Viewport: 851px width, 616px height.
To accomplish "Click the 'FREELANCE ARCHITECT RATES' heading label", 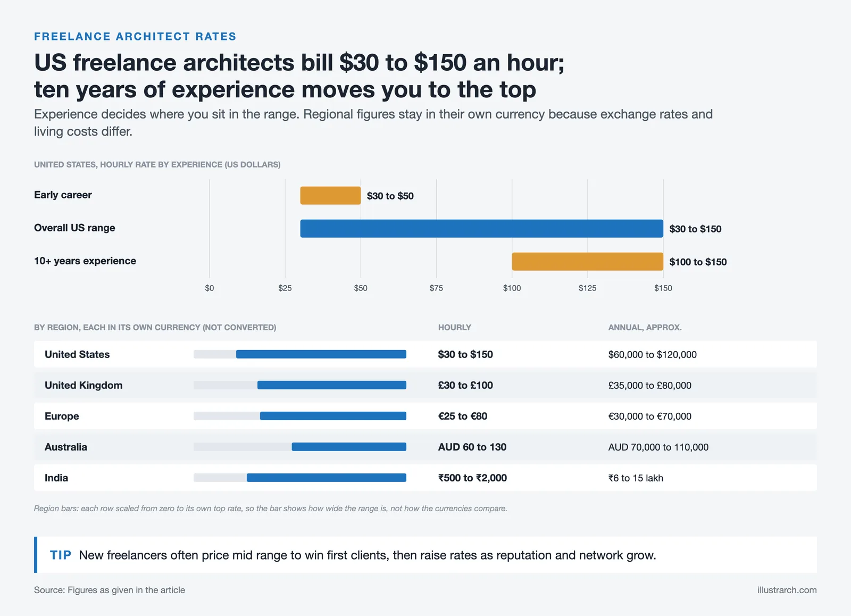I will coord(135,37).
